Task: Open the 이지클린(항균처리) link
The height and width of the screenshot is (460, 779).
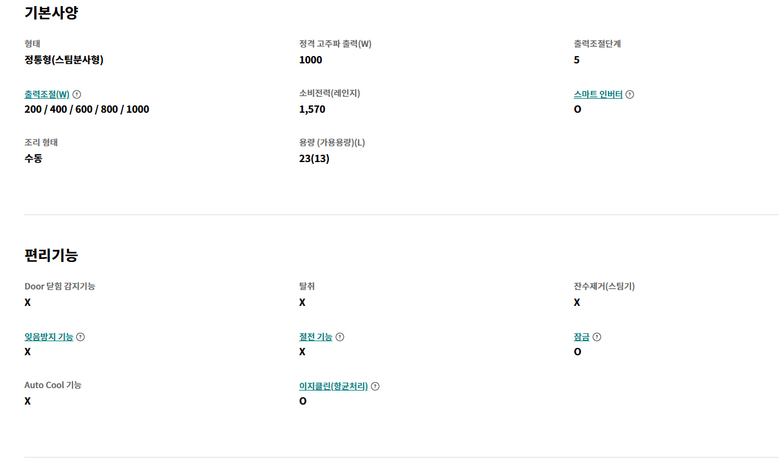Action: [x=333, y=386]
